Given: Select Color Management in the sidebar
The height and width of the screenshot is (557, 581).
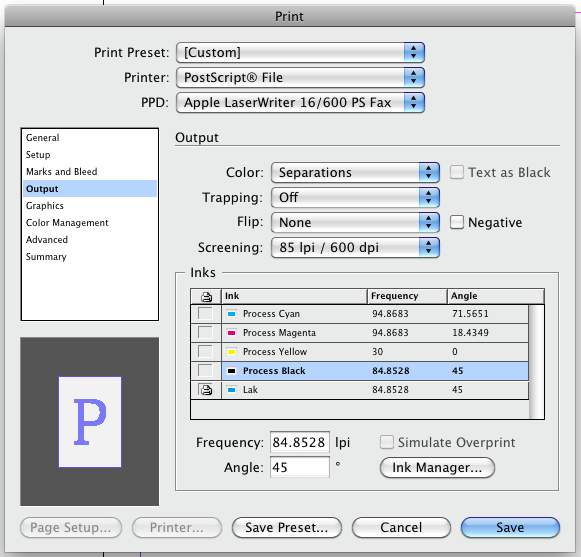Looking at the screenshot, I should [67, 223].
